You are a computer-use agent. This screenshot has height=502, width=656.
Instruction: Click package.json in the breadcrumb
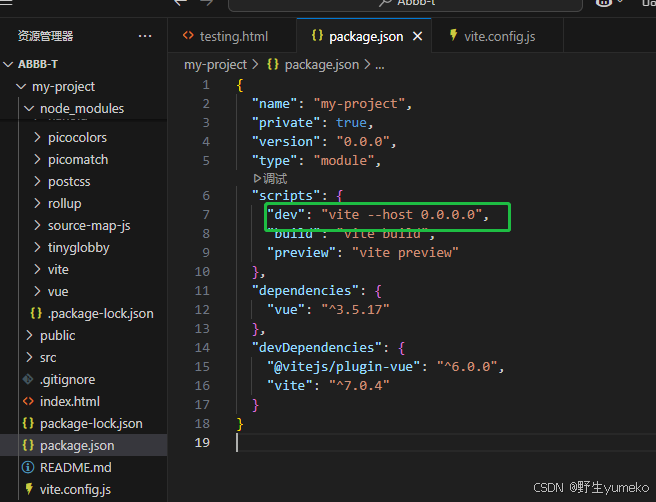[322, 64]
